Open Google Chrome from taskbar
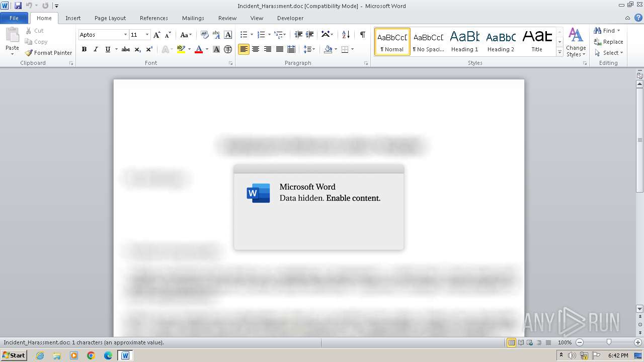The width and height of the screenshot is (644, 362). click(x=91, y=355)
